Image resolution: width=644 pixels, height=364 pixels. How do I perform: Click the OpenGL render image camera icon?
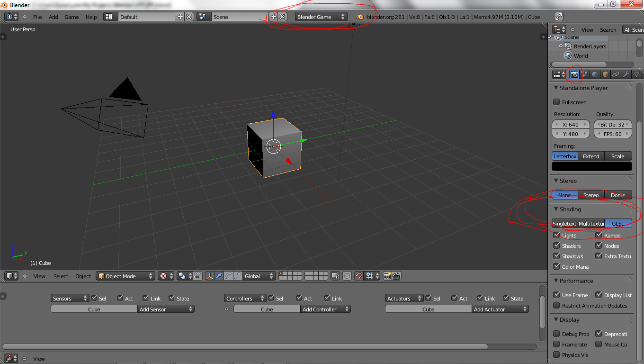click(387, 276)
